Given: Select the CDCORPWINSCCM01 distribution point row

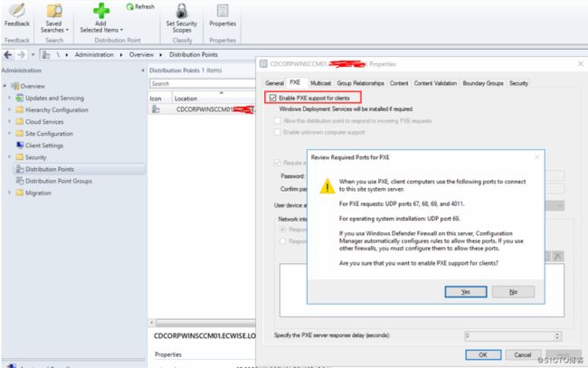Looking at the screenshot, I should (x=202, y=109).
